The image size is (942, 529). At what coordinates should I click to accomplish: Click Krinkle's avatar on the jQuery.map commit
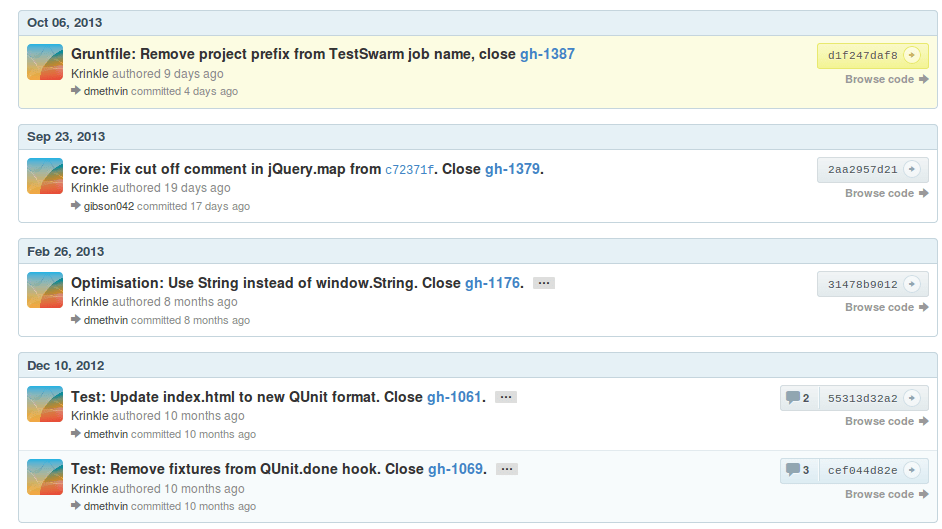[45, 176]
